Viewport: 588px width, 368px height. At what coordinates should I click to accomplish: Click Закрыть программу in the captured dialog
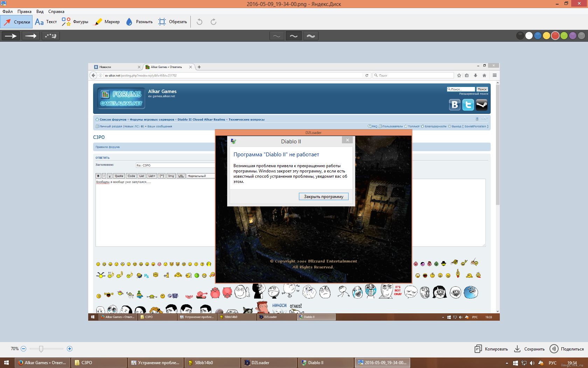pyautogui.click(x=323, y=197)
